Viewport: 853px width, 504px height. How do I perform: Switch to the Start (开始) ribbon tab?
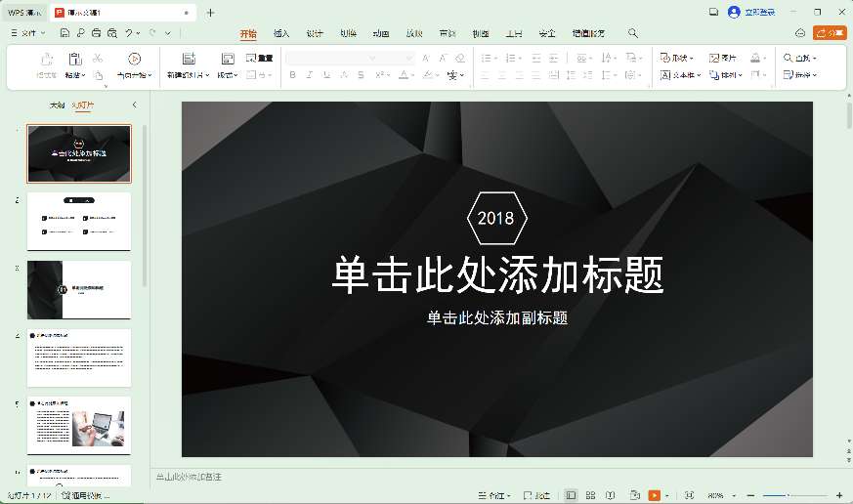(248, 34)
